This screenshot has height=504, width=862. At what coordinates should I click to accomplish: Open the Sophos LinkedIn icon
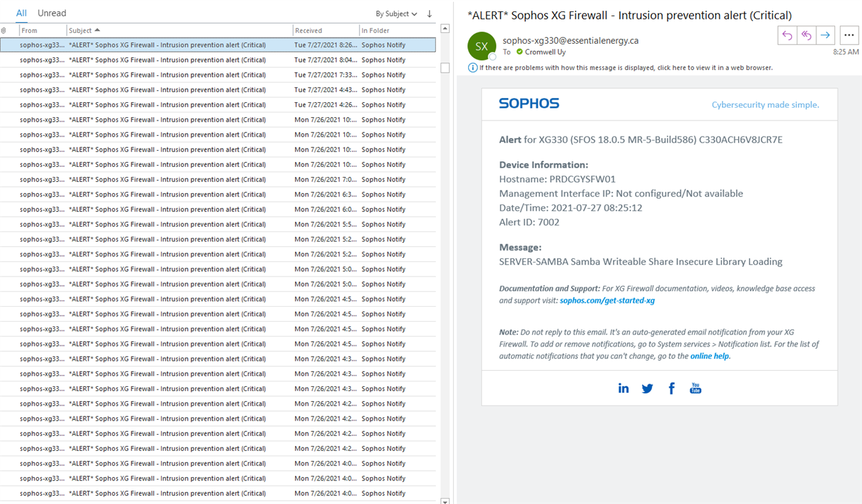pyautogui.click(x=624, y=388)
